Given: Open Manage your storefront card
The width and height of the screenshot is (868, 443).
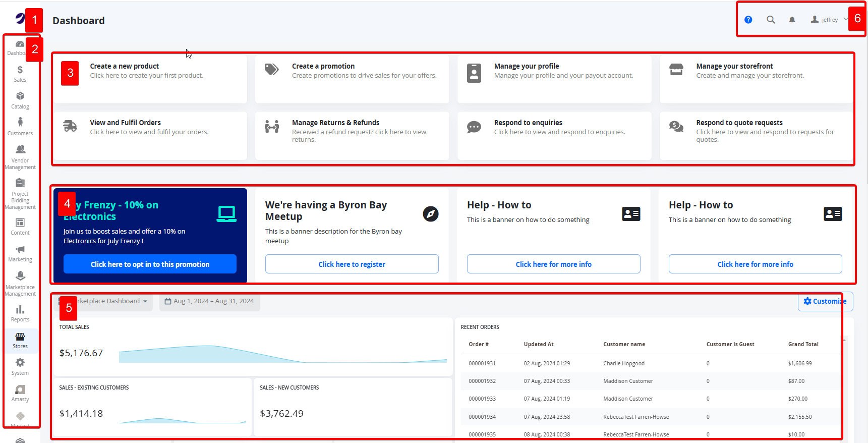Looking at the screenshot, I should [x=756, y=78].
